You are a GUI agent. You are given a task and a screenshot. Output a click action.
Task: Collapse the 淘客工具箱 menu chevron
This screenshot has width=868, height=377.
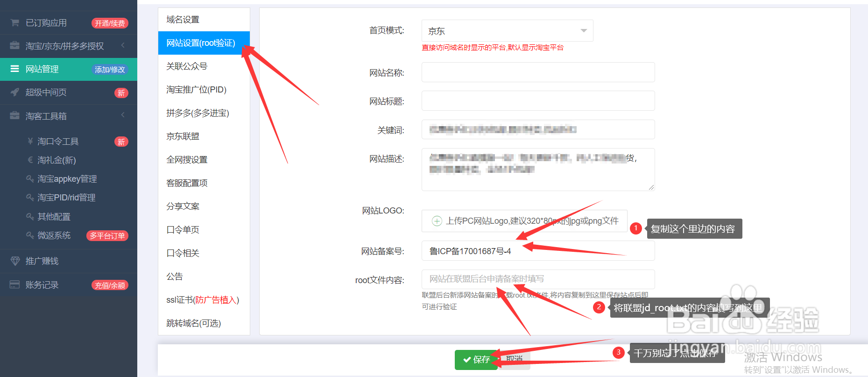click(123, 115)
